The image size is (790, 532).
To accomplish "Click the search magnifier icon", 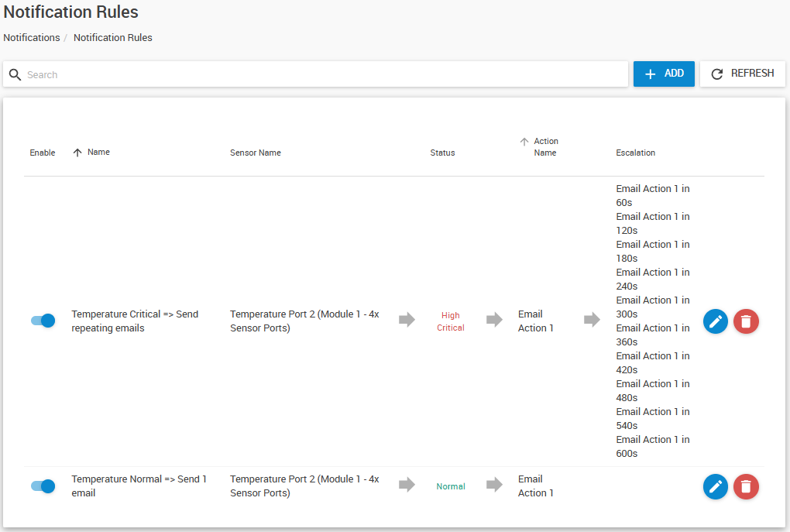I will tap(15, 75).
